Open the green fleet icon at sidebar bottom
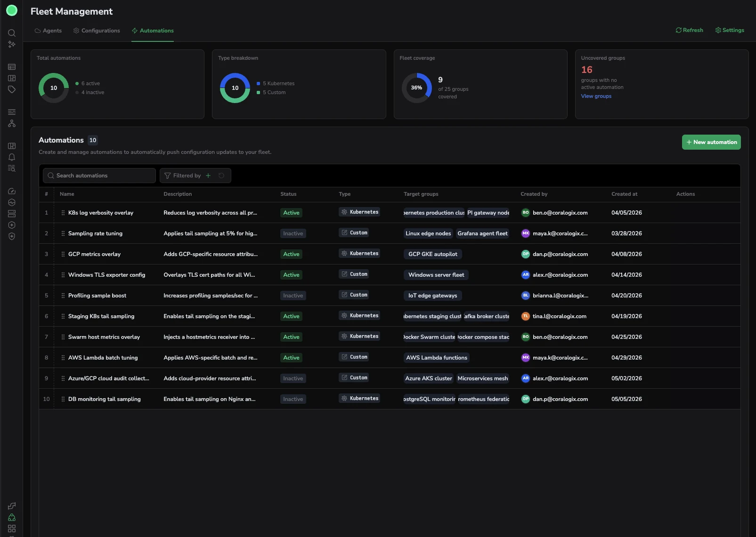This screenshot has height=537, width=756. 12,517
